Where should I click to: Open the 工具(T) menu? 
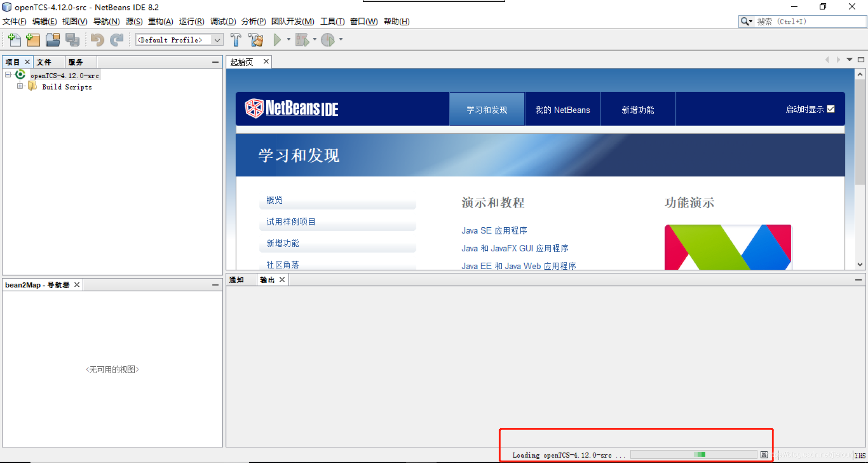(332, 21)
